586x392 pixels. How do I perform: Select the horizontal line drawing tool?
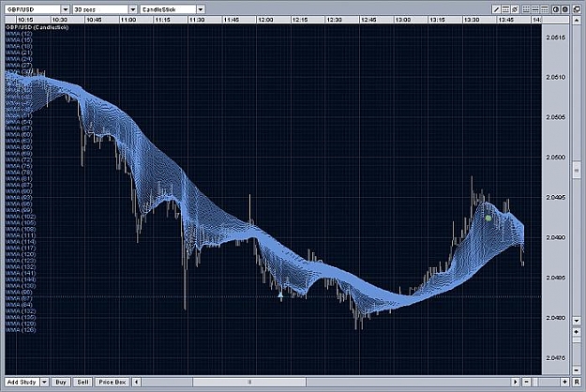pyautogui.click(x=505, y=9)
